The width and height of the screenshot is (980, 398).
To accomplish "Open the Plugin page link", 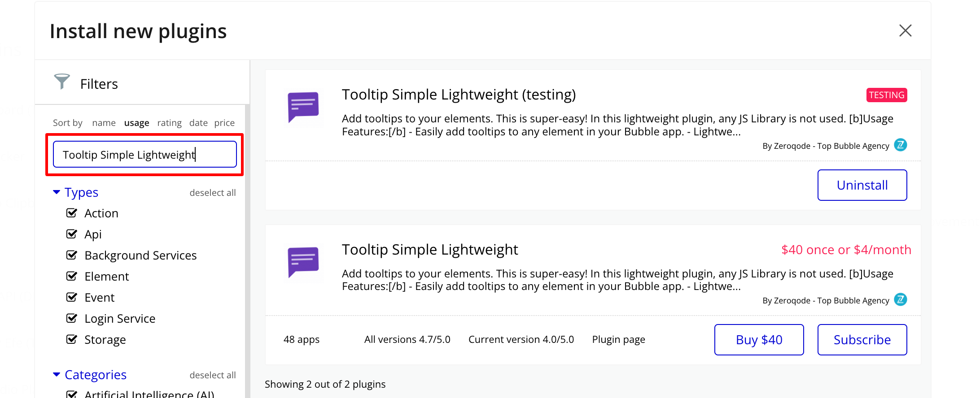I will coord(618,340).
